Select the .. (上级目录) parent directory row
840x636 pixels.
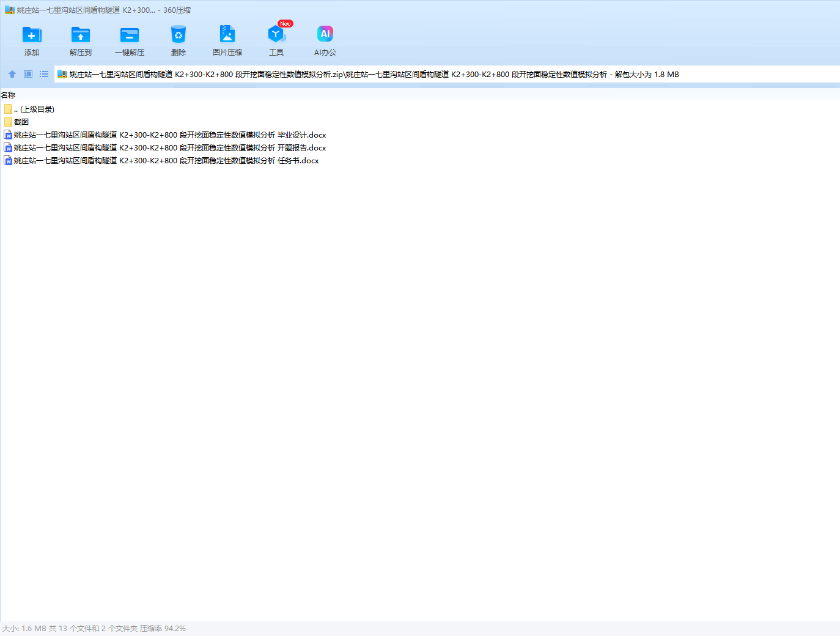[34, 109]
